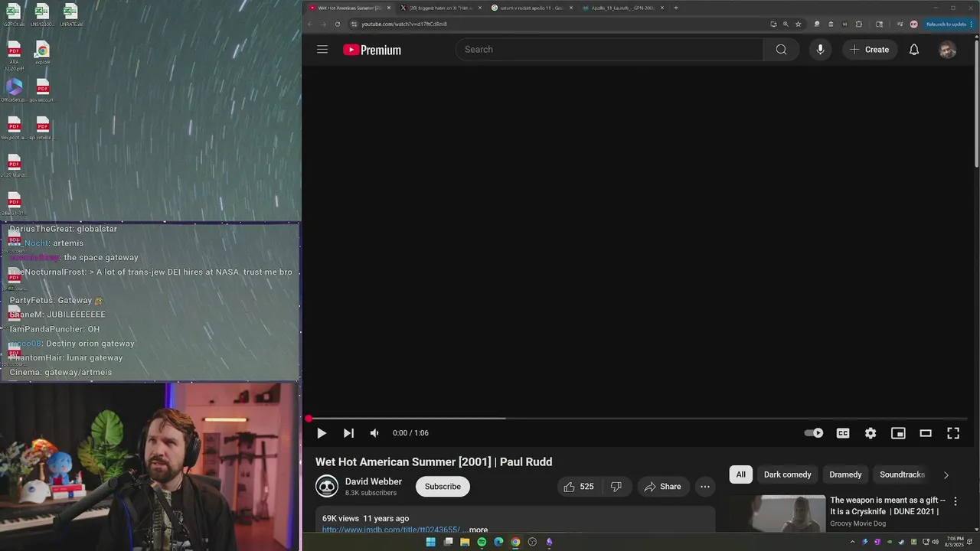
Task: Open desktop file LNS12300
Action: click(x=42, y=15)
